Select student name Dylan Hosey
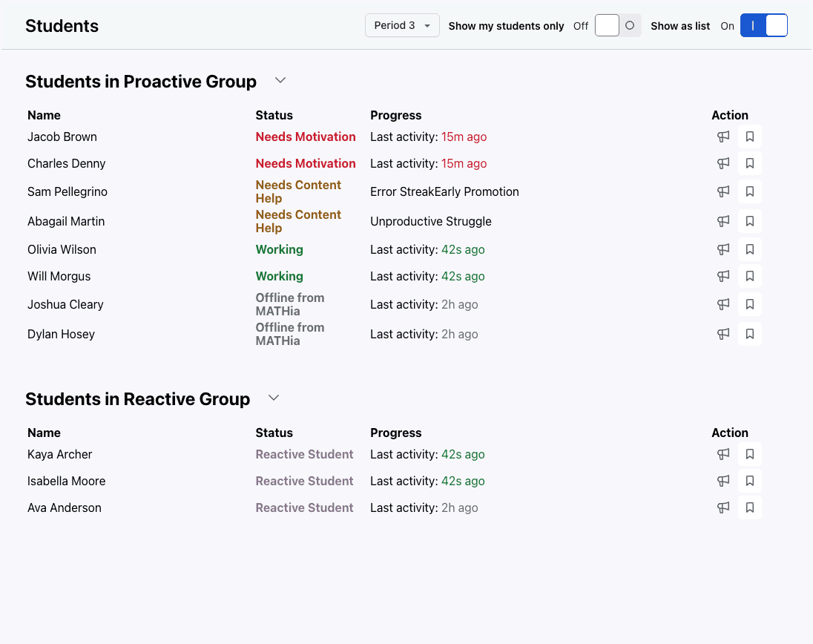Viewport: 813px width, 644px height. pos(61,334)
